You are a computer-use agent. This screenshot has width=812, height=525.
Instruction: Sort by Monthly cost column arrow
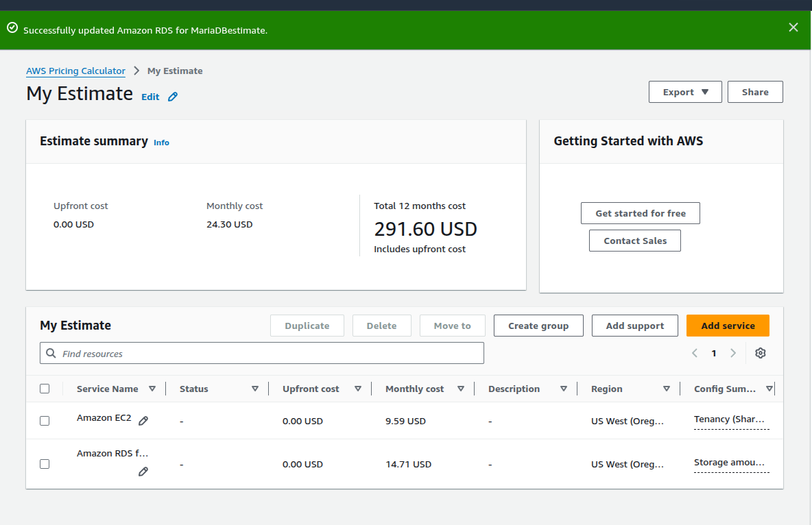[x=460, y=389]
